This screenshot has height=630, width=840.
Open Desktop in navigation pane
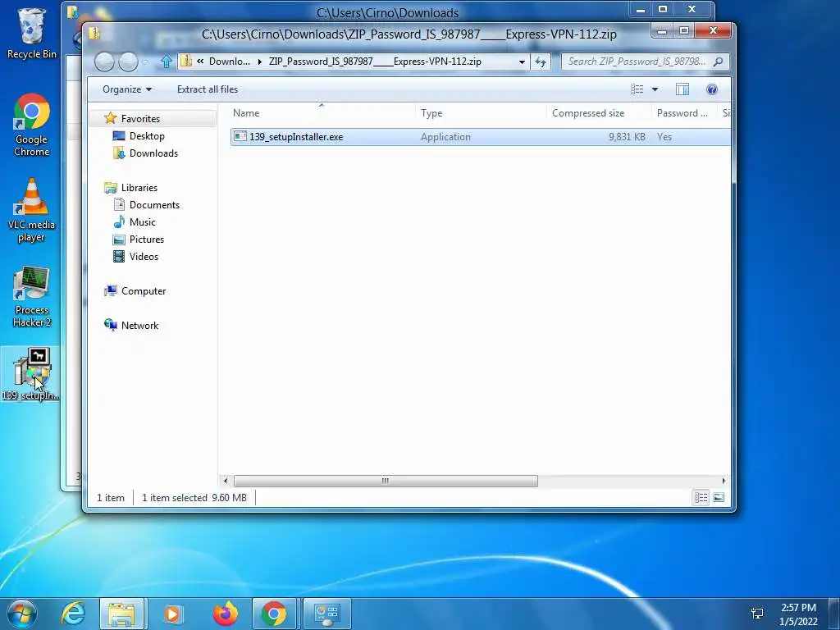tap(147, 136)
